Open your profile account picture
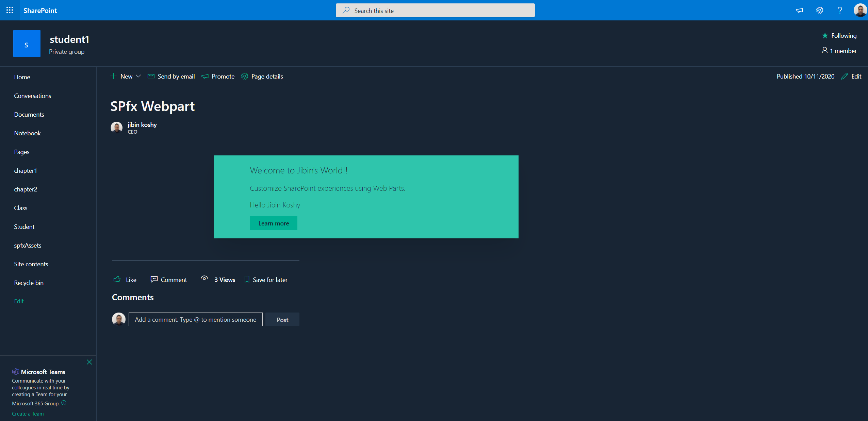Image resolution: width=868 pixels, height=421 pixels. 860,10
